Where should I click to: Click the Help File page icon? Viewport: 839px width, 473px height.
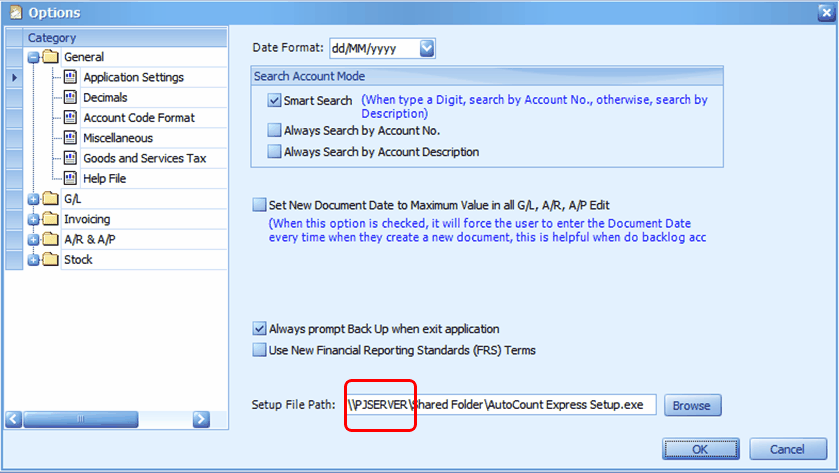(x=70, y=178)
